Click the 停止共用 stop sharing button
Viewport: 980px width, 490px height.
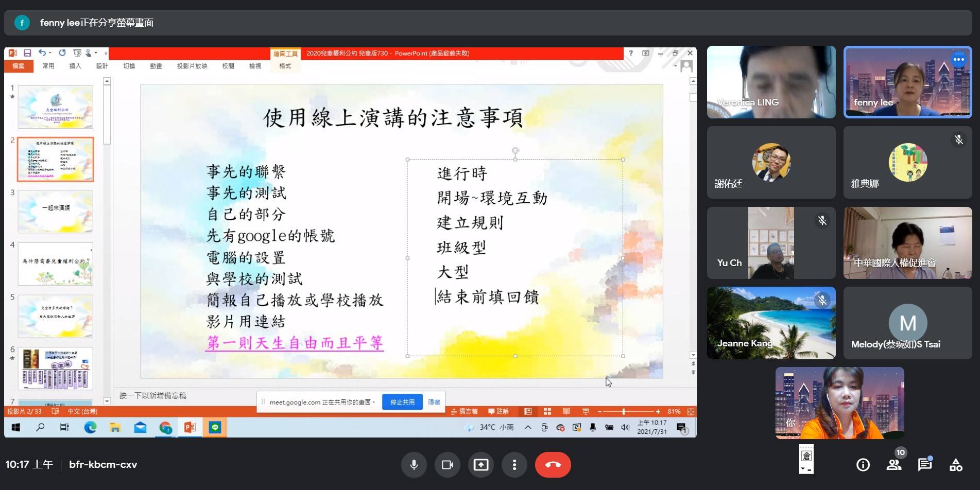402,402
